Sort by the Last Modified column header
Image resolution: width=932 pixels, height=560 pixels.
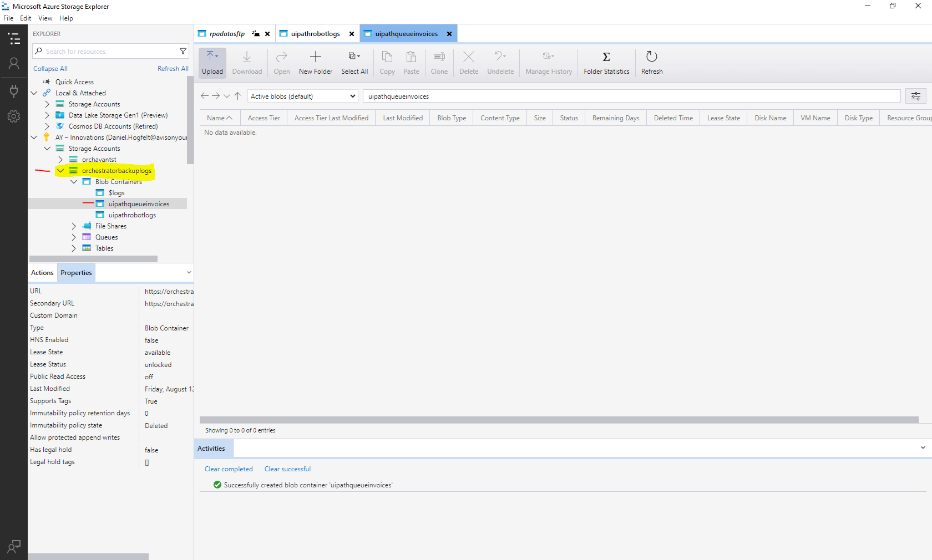tap(403, 118)
